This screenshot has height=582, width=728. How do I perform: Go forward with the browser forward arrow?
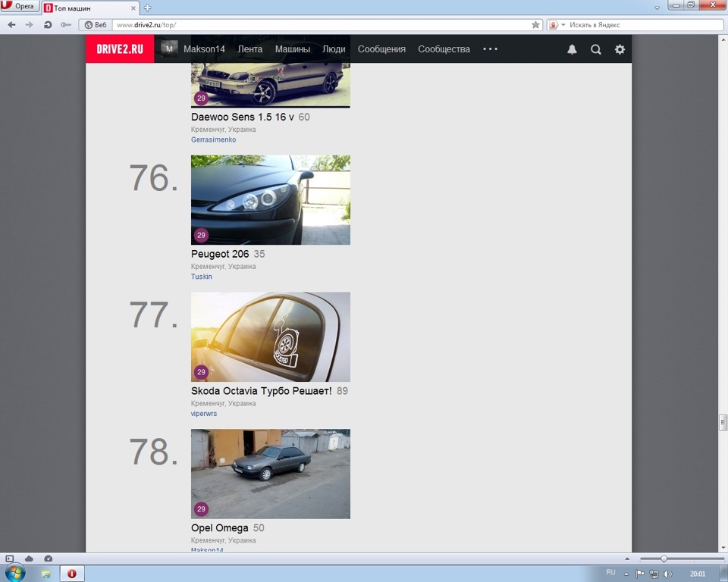click(30, 25)
